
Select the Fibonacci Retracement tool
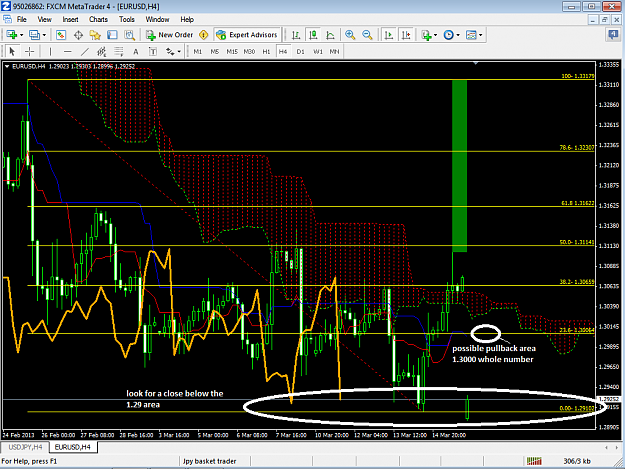tap(119, 51)
